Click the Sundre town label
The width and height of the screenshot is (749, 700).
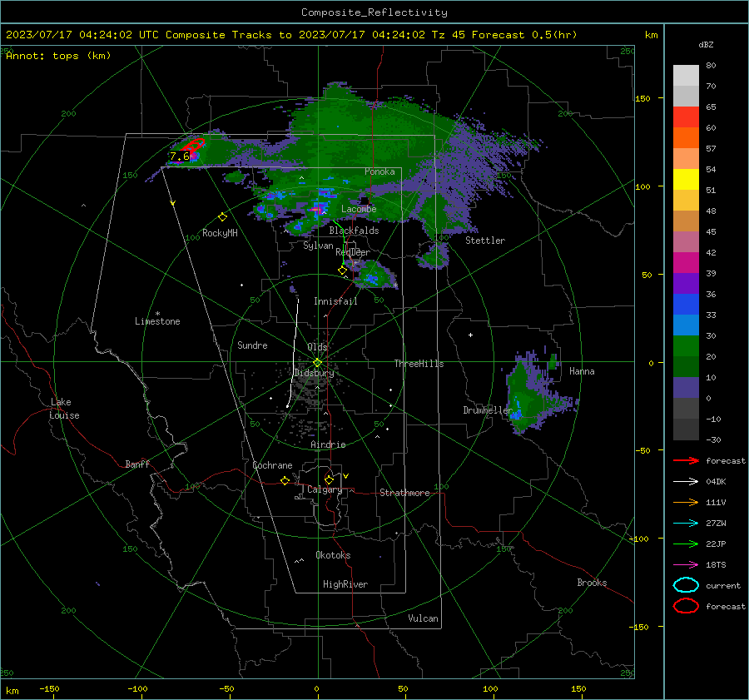[x=252, y=345]
